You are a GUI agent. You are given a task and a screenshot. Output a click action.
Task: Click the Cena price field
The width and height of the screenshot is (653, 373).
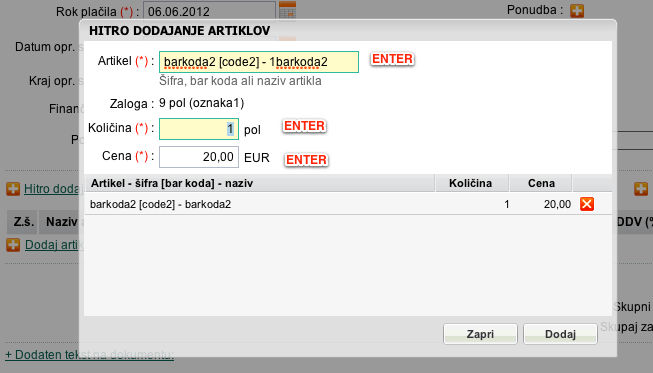pos(199,157)
